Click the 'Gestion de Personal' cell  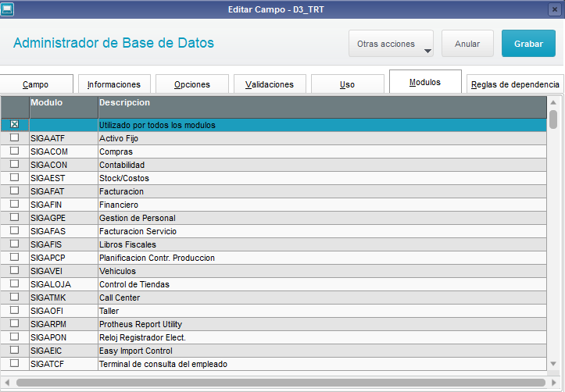323,218
